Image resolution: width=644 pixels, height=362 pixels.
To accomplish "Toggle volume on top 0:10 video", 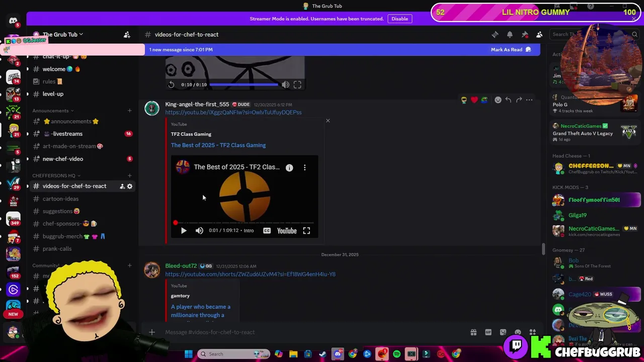I will tap(285, 84).
